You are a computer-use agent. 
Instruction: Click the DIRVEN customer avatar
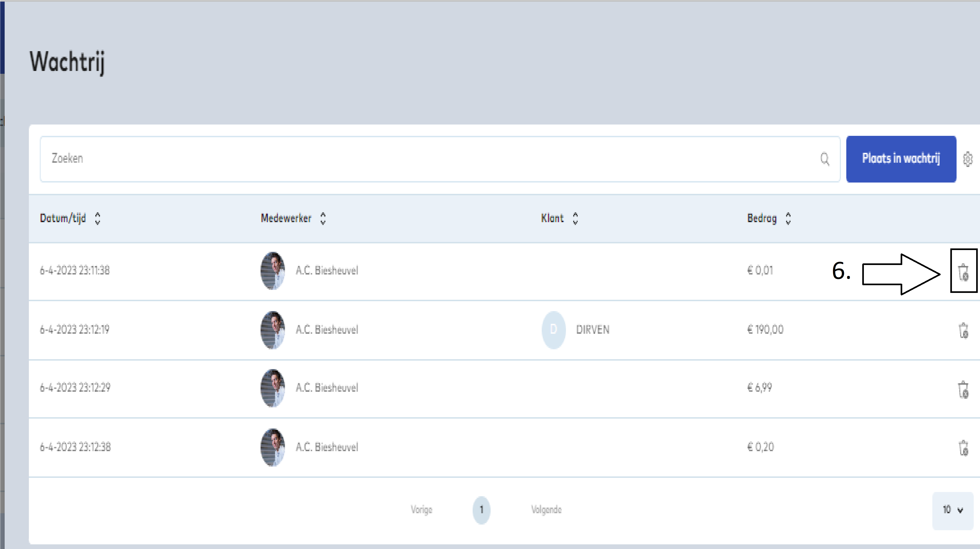(554, 330)
